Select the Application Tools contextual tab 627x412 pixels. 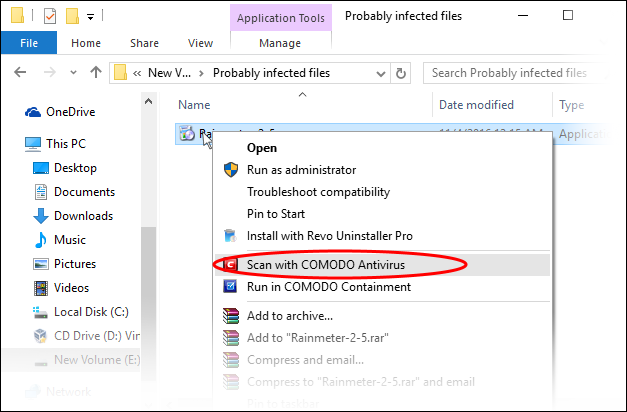pos(281,18)
